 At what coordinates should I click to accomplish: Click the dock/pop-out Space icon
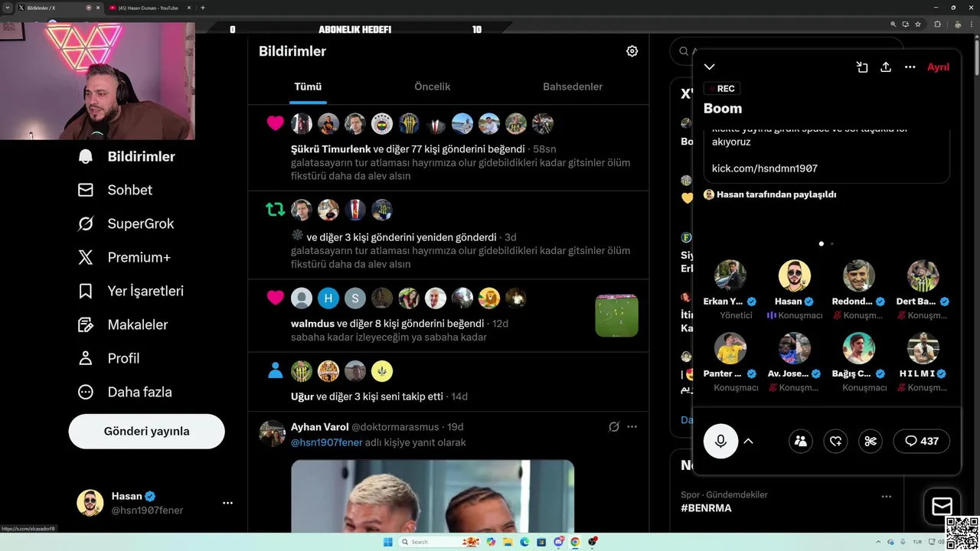[x=862, y=67]
